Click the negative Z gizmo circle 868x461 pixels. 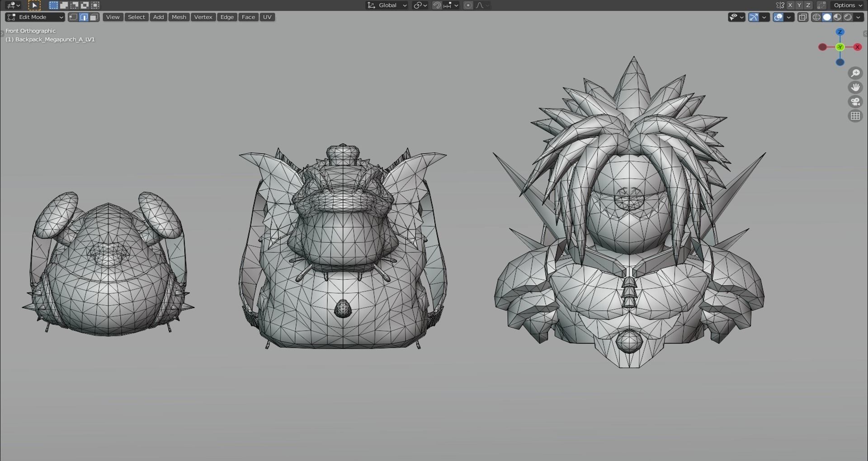[x=840, y=62]
